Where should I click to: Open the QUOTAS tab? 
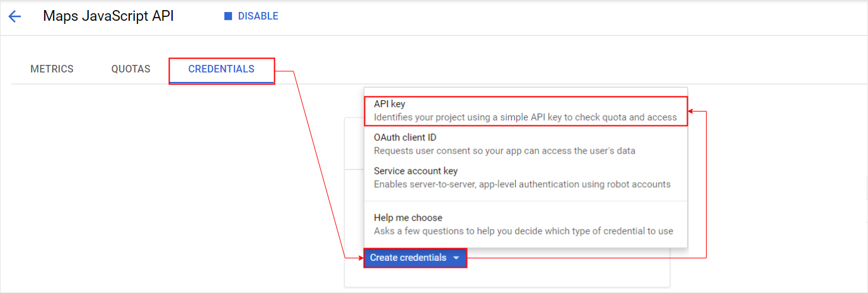(130, 69)
